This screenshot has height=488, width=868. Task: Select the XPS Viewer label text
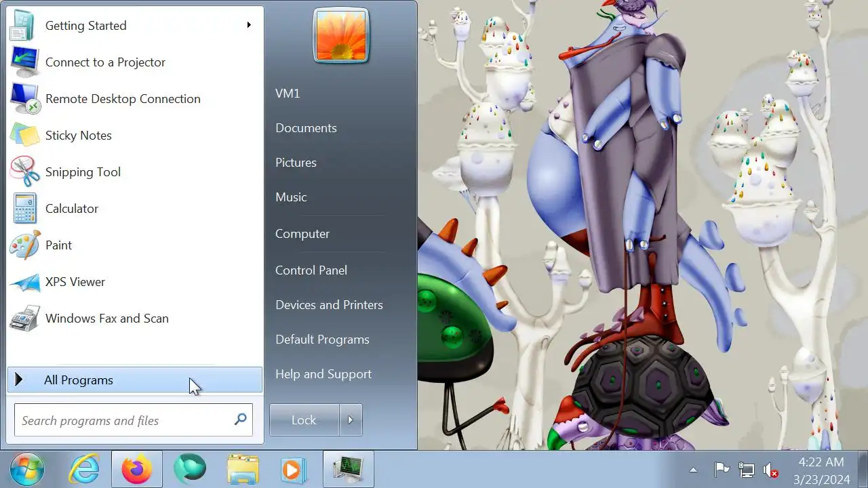click(75, 282)
